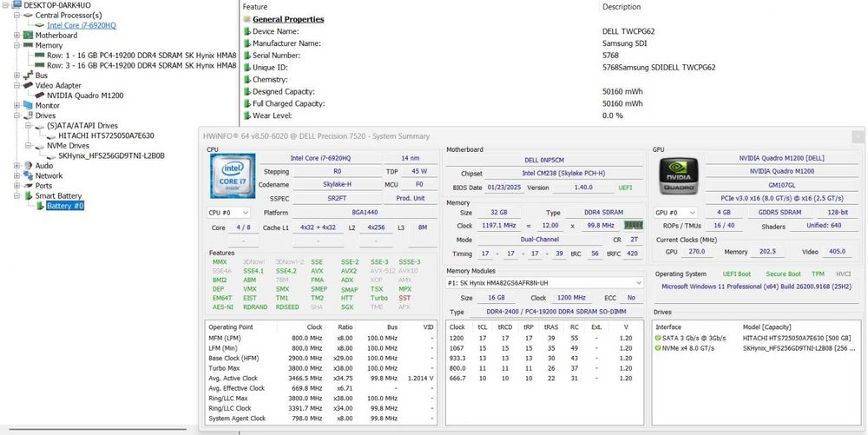Image resolution: width=868 pixels, height=435 pixels.
Task: Open the CPU #0 selector dropdown
Action: pos(228,213)
